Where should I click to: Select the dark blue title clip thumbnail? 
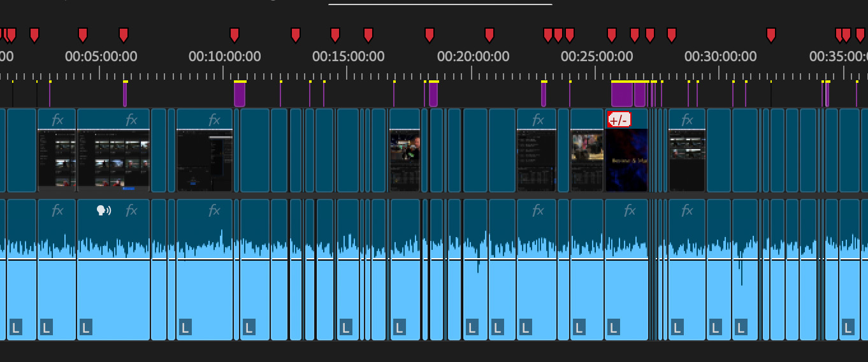626,160
